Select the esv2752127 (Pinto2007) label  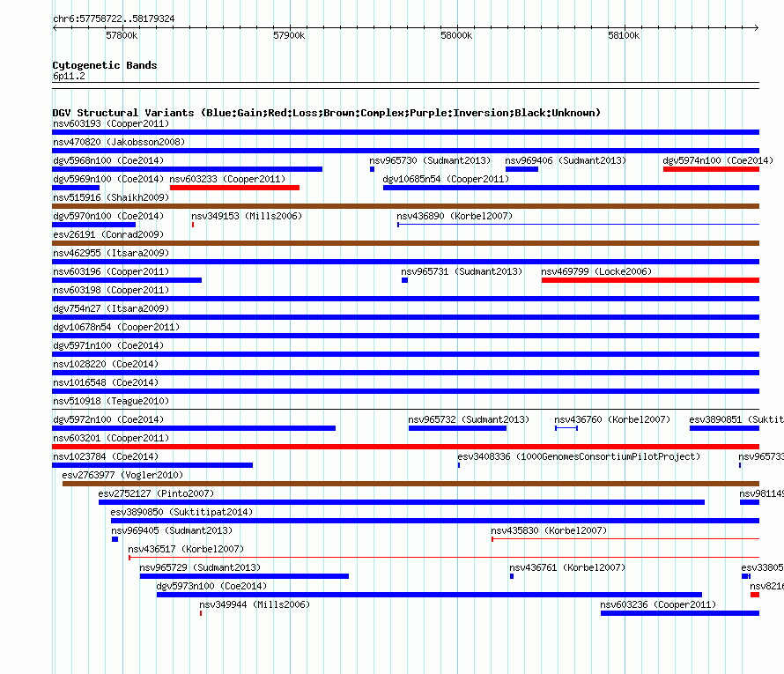pos(156,493)
